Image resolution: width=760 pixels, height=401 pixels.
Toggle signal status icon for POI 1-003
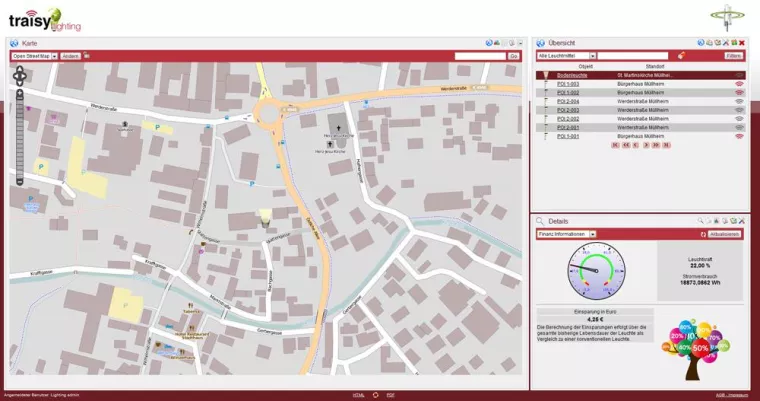[x=739, y=84]
